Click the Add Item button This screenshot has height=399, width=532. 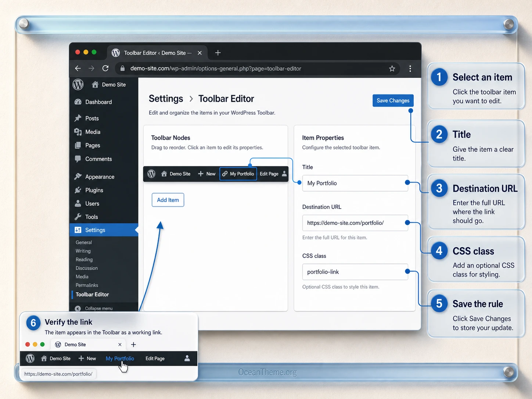[168, 200]
